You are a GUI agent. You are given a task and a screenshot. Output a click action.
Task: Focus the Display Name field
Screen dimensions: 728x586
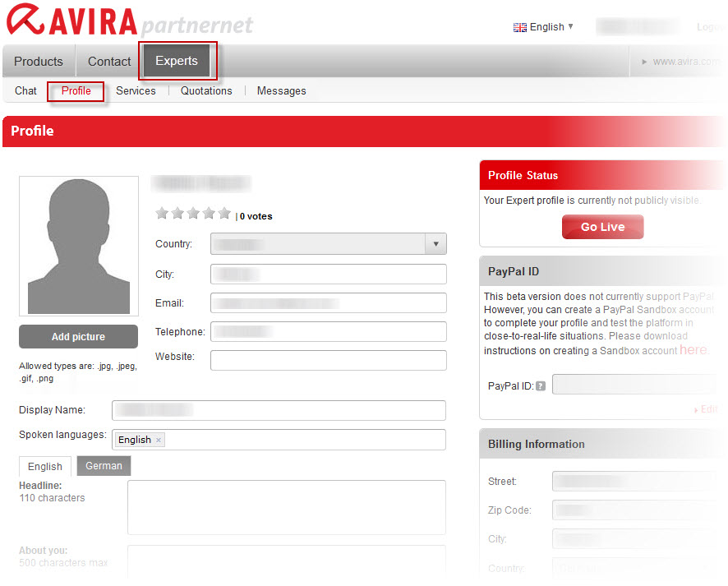279,410
